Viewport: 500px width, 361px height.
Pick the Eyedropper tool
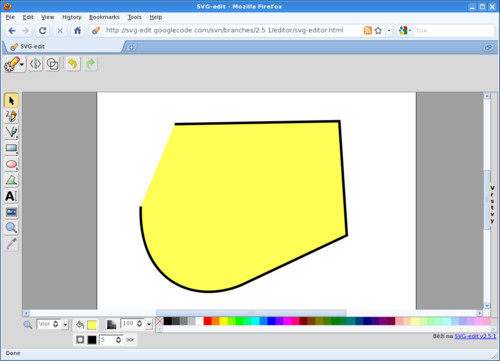11,244
